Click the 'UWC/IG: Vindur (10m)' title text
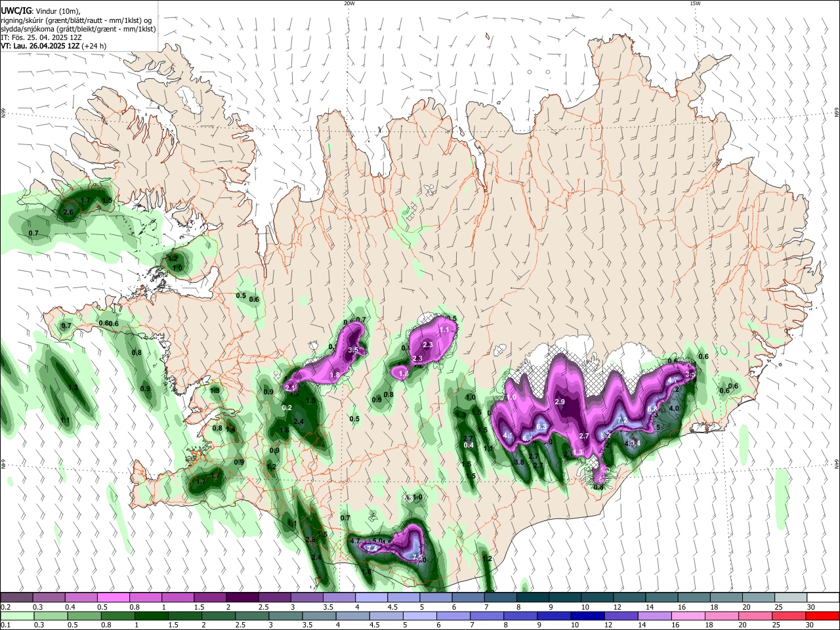The height and width of the screenshot is (630, 840). [x=41, y=11]
